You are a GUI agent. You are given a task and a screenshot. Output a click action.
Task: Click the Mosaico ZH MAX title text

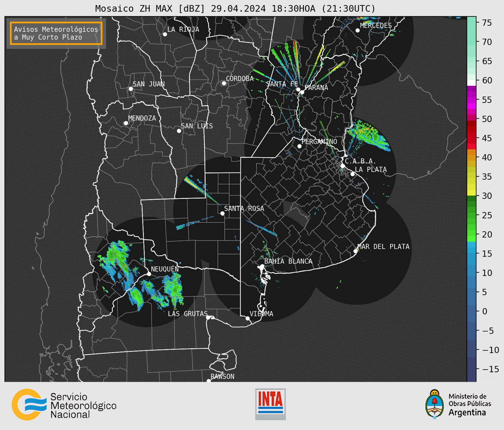tap(235, 9)
